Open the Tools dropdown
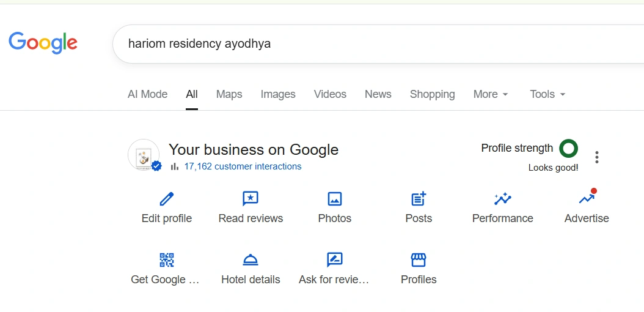Screen dimensions: 644x312 [x=547, y=94]
